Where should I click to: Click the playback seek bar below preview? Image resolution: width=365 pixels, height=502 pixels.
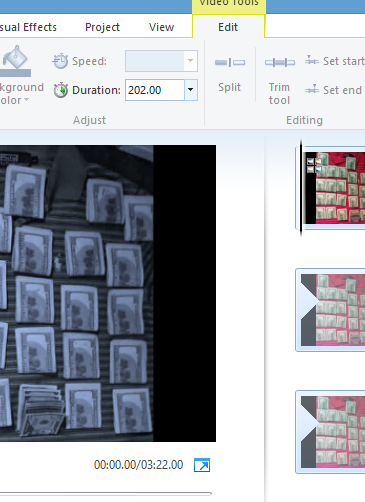pos(106,493)
